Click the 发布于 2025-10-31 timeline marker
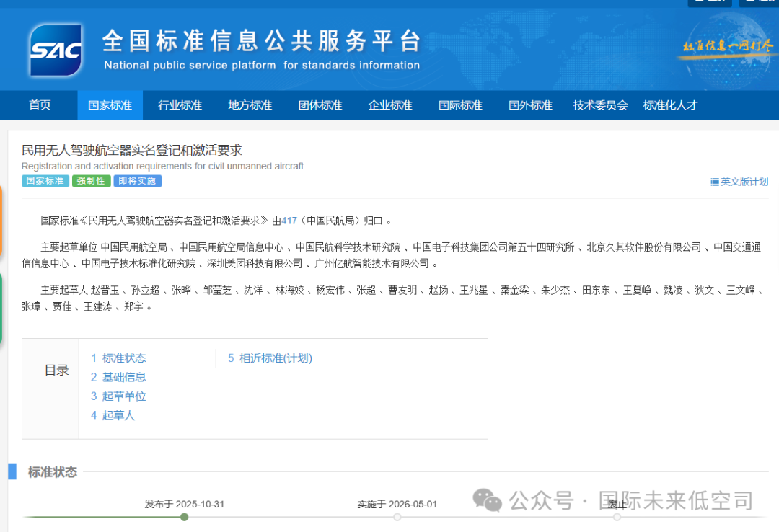This screenshot has width=779, height=532. coord(183,517)
